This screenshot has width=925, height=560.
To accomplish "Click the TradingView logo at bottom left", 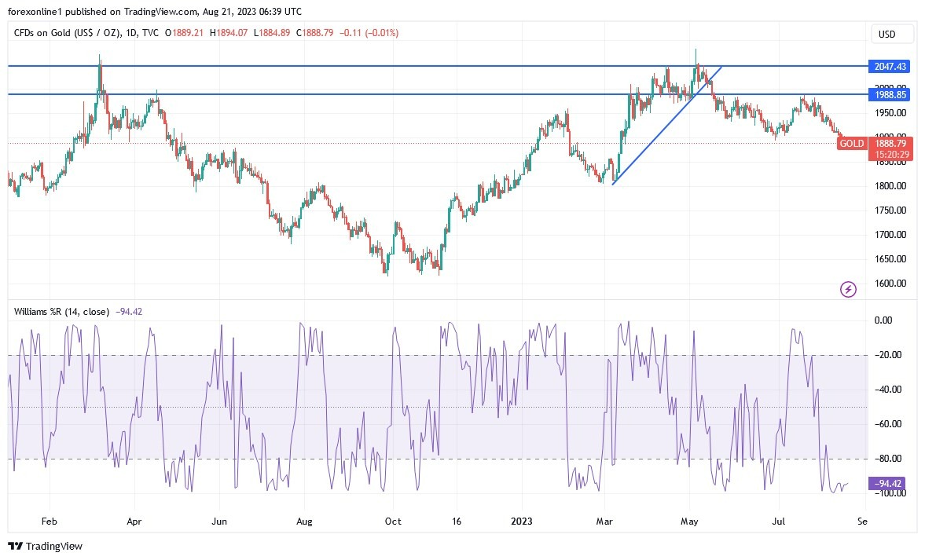I will pos(44,546).
